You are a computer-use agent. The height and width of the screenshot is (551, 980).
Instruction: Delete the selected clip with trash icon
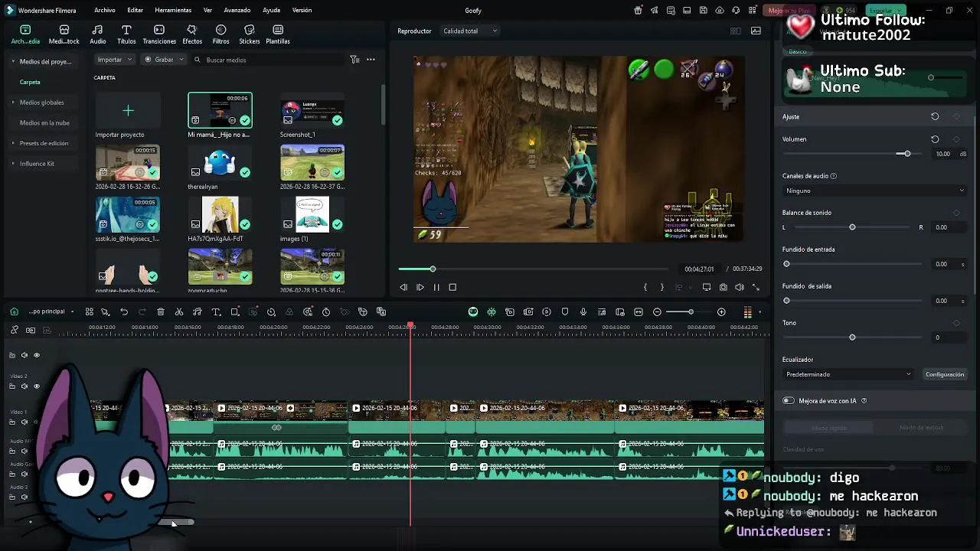click(161, 312)
